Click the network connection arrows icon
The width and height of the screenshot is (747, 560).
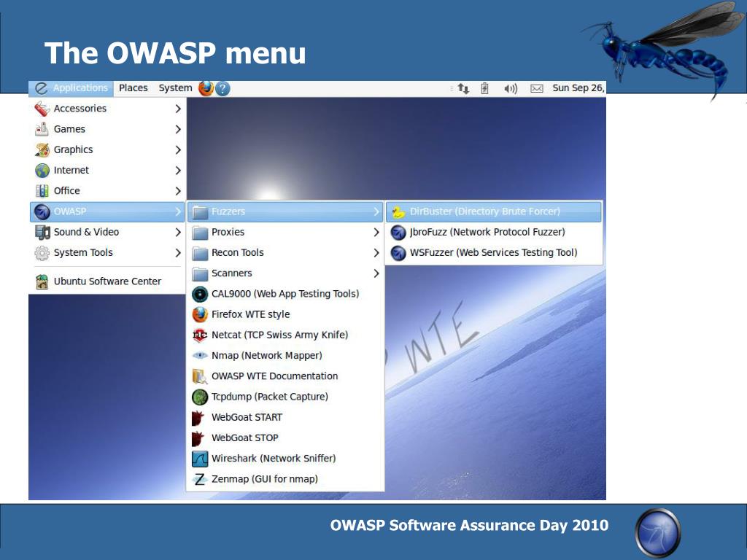pos(463,88)
